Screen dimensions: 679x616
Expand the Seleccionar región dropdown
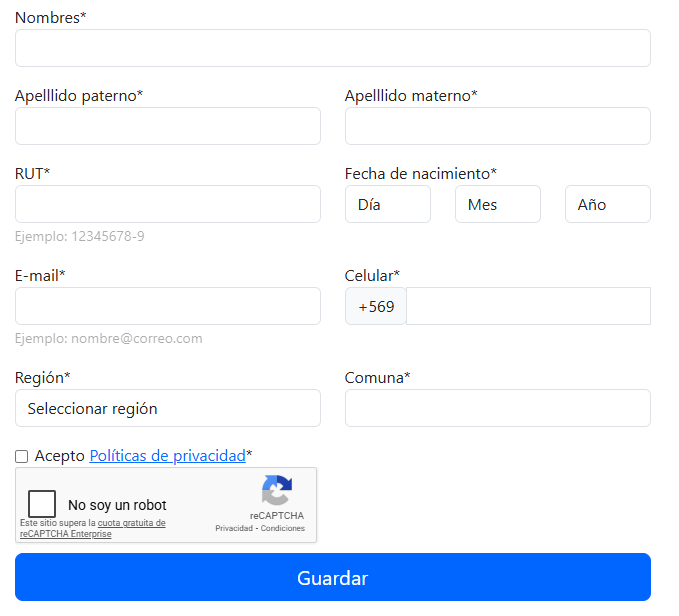point(167,408)
